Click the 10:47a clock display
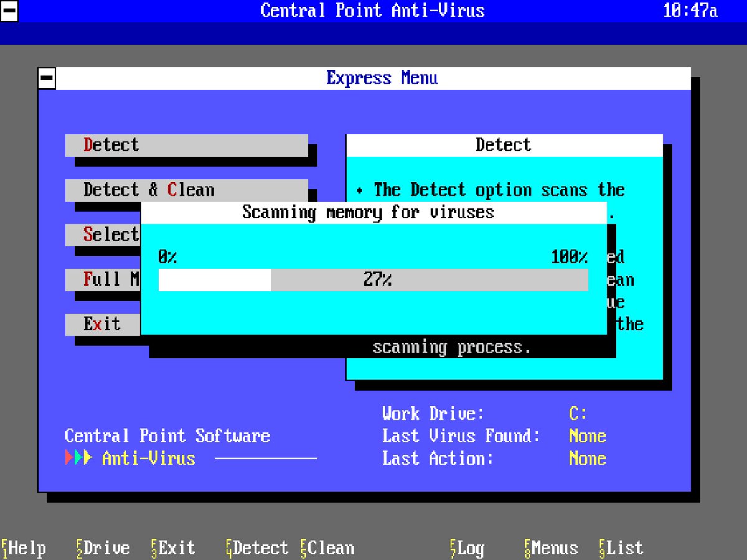 690,11
